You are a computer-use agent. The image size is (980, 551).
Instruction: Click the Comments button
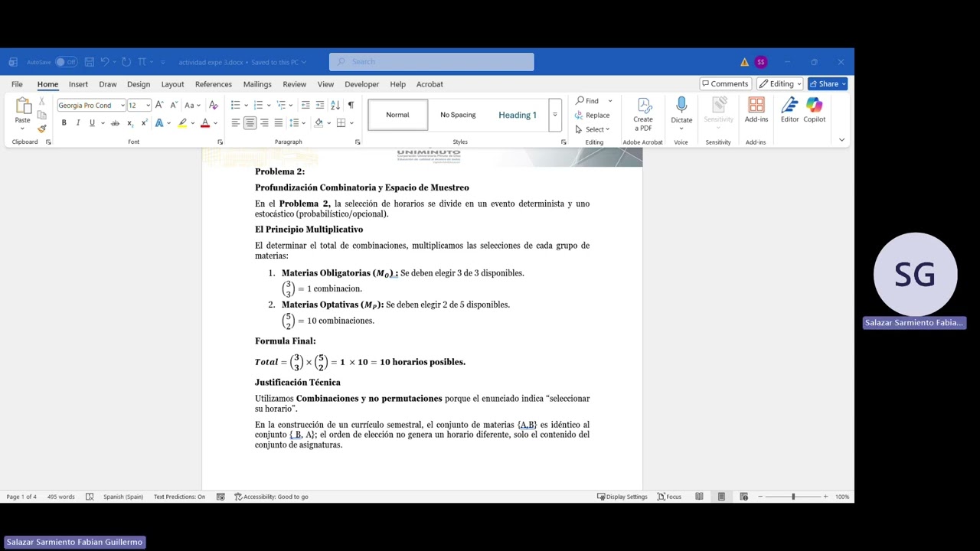[725, 84]
